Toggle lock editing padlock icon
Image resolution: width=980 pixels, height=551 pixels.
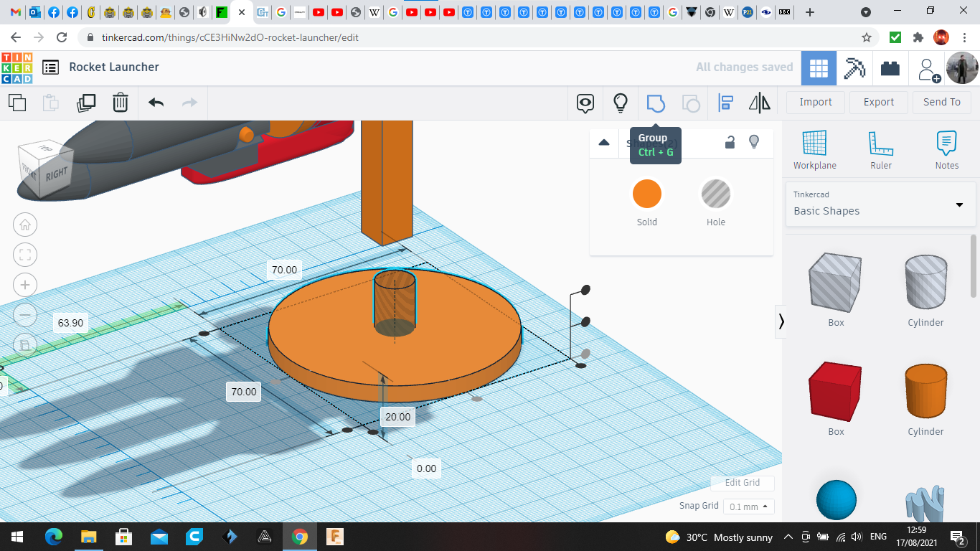[730, 142]
